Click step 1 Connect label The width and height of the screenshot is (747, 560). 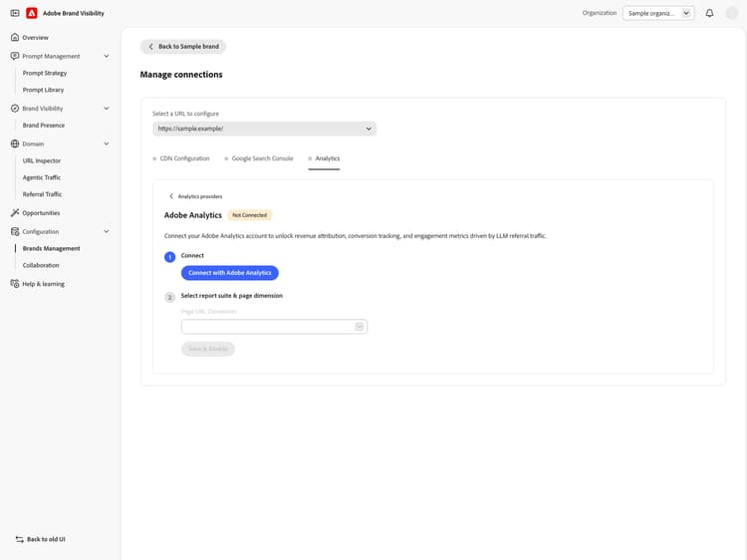tap(192, 255)
